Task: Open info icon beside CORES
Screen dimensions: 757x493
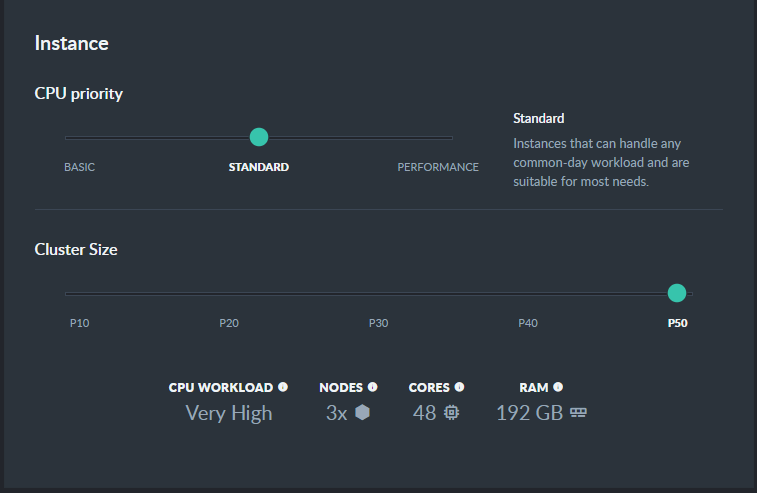Action: 459,387
